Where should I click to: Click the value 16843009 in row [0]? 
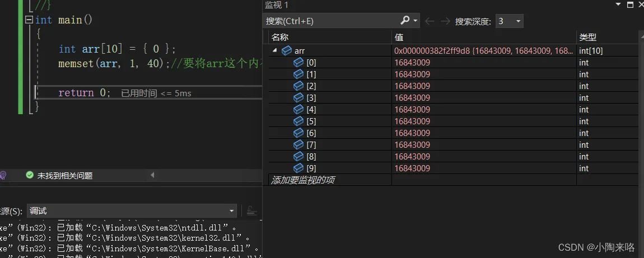[x=412, y=63]
